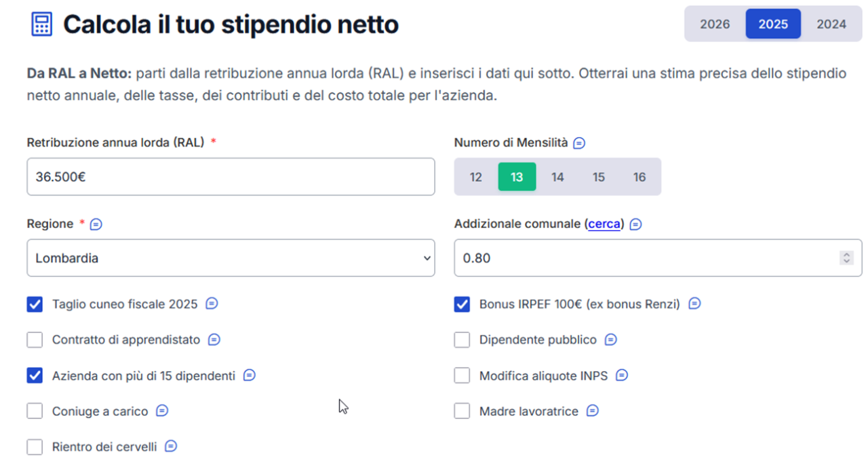Show info for Taglio cuneo fiscale 2025
868x466 pixels.
point(212,304)
